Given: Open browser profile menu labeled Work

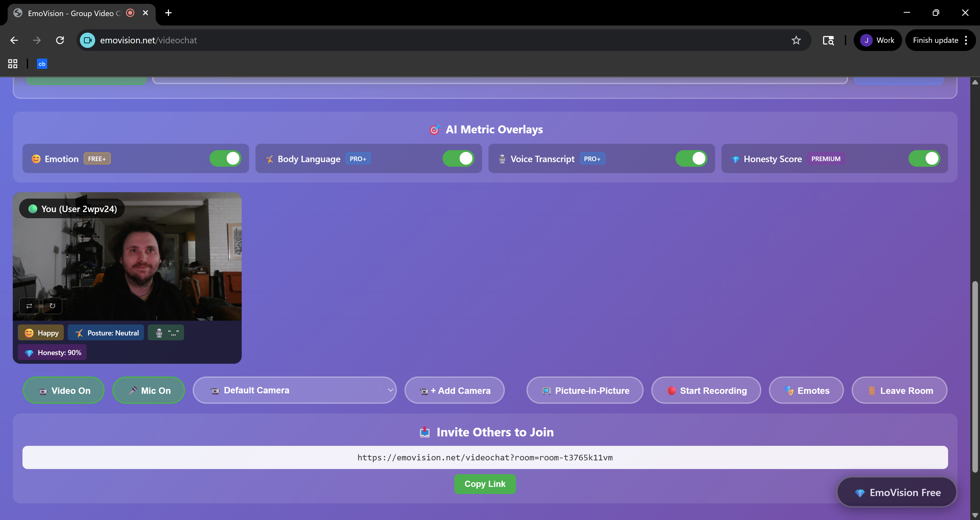Looking at the screenshot, I should tap(877, 40).
